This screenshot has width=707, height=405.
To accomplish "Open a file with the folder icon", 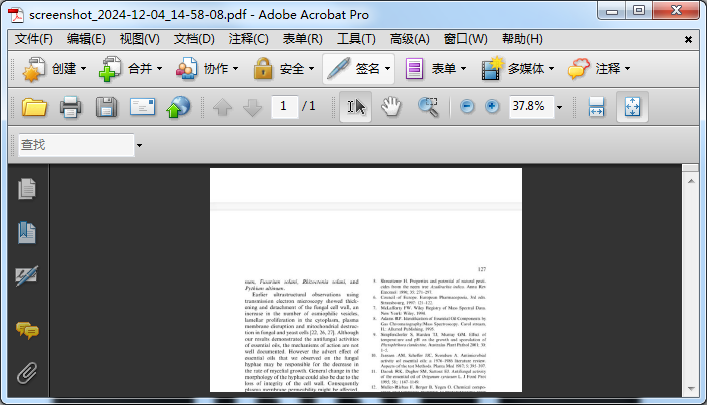I will (34, 107).
